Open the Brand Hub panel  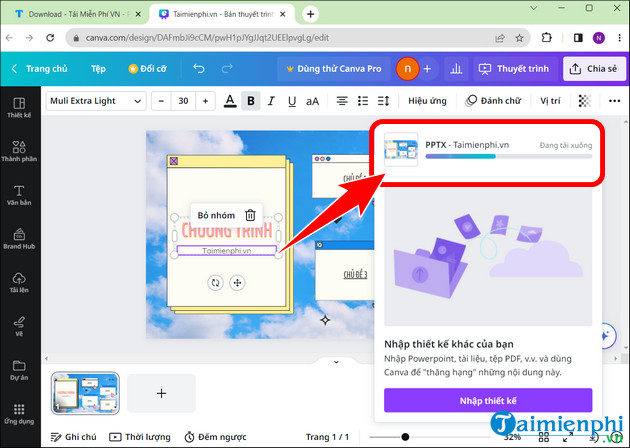pyautogui.click(x=19, y=239)
